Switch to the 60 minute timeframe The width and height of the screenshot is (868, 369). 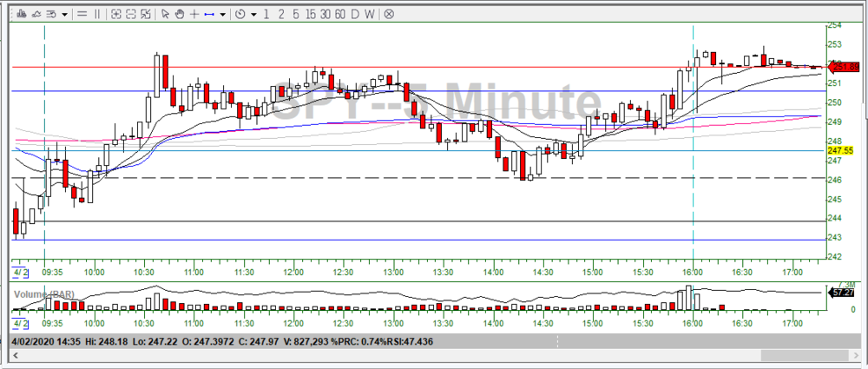(x=340, y=14)
